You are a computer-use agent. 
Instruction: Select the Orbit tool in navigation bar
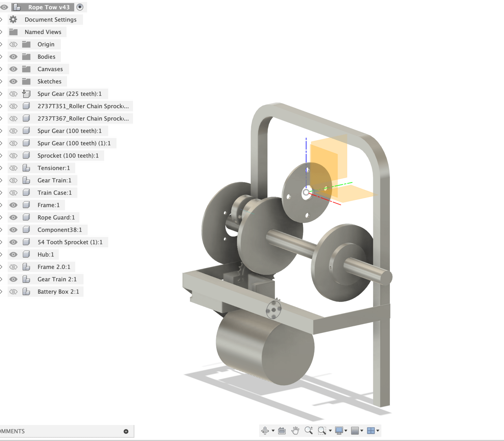[265, 431]
